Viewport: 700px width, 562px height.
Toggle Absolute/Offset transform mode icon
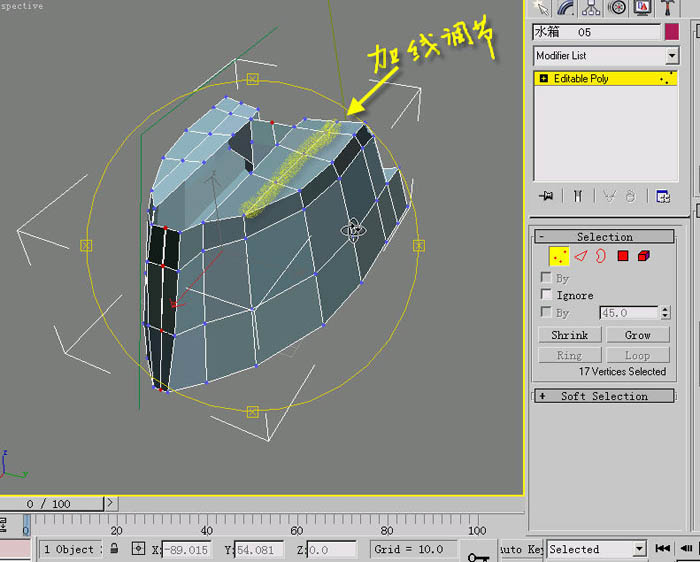coord(138,549)
